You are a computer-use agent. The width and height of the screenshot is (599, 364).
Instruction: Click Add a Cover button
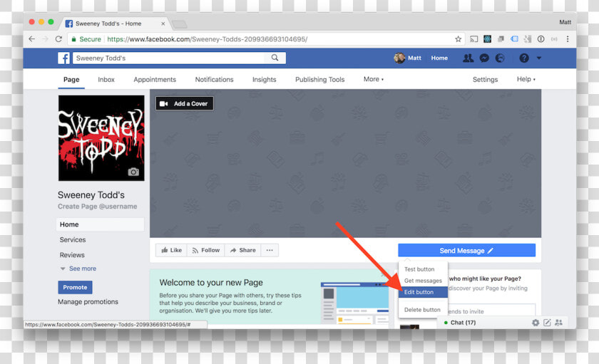(x=185, y=103)
